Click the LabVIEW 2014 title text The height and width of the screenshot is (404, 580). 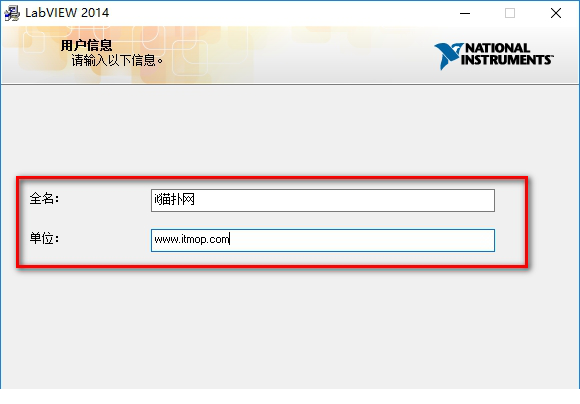tap(67, 13)
